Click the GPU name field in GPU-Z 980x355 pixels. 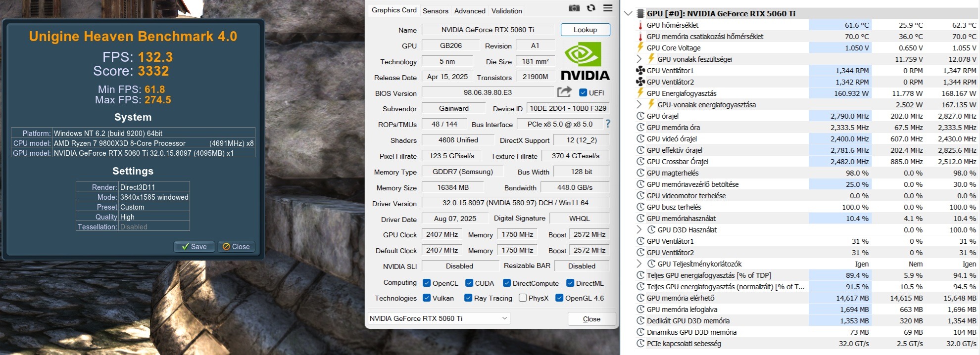coord(488,30)
